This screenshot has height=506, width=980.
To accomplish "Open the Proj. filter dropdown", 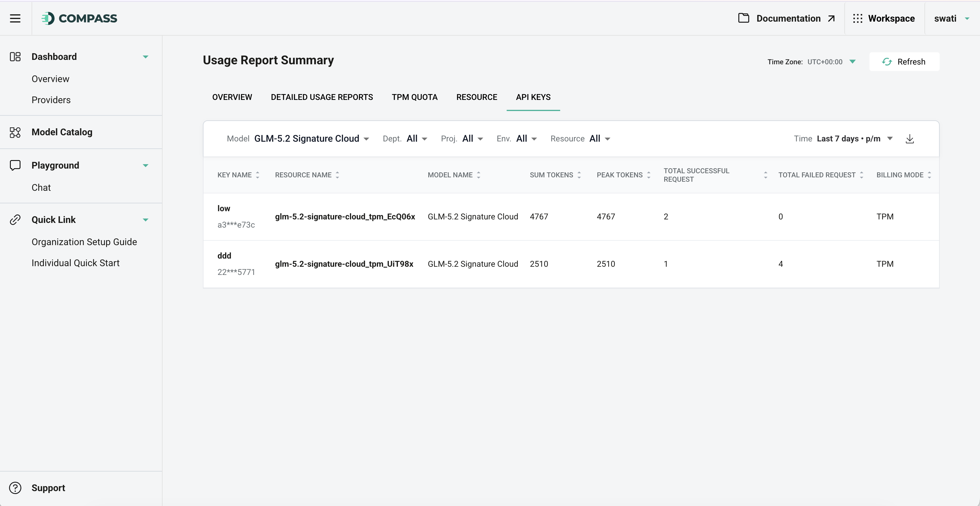I will pyautogui.click(x=473, y=139).
